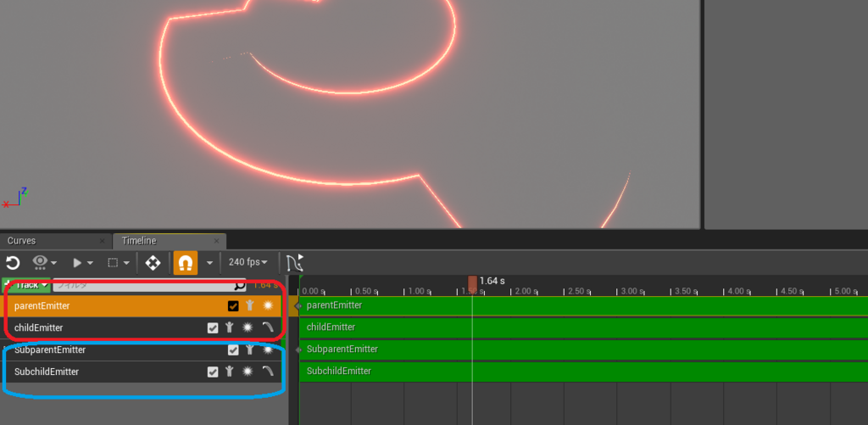The width and height of the screenshot is (868, 425).
Task: Click the isolate figure icon on childEmitter
Action: tap(229, 327)
